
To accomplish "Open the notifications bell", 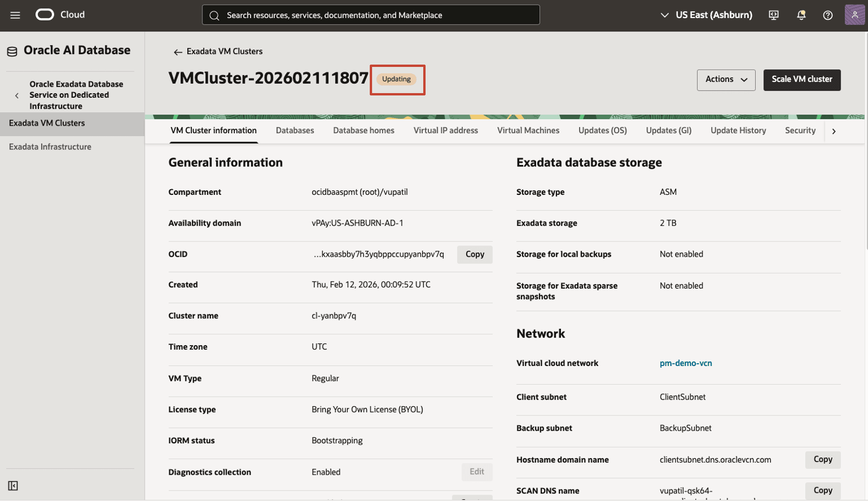I will (x=801, y=15).
